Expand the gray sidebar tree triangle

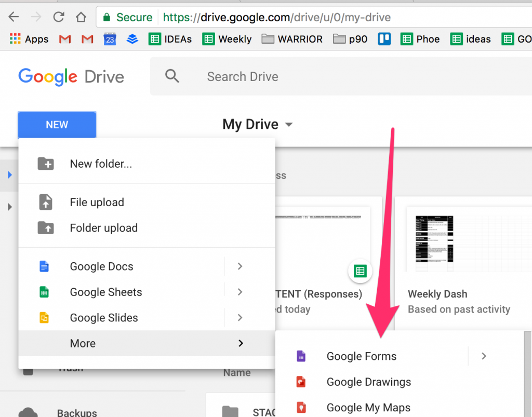[10, 207]
